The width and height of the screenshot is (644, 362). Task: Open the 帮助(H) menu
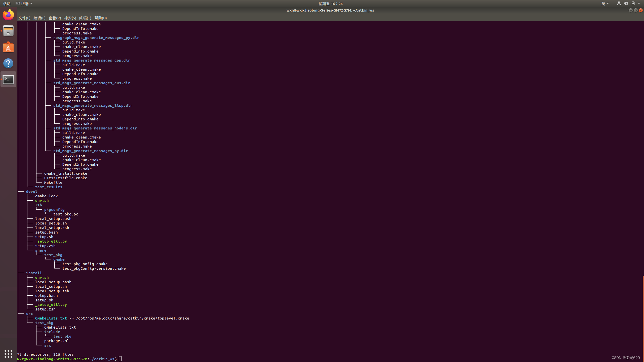tap(100, 18)
